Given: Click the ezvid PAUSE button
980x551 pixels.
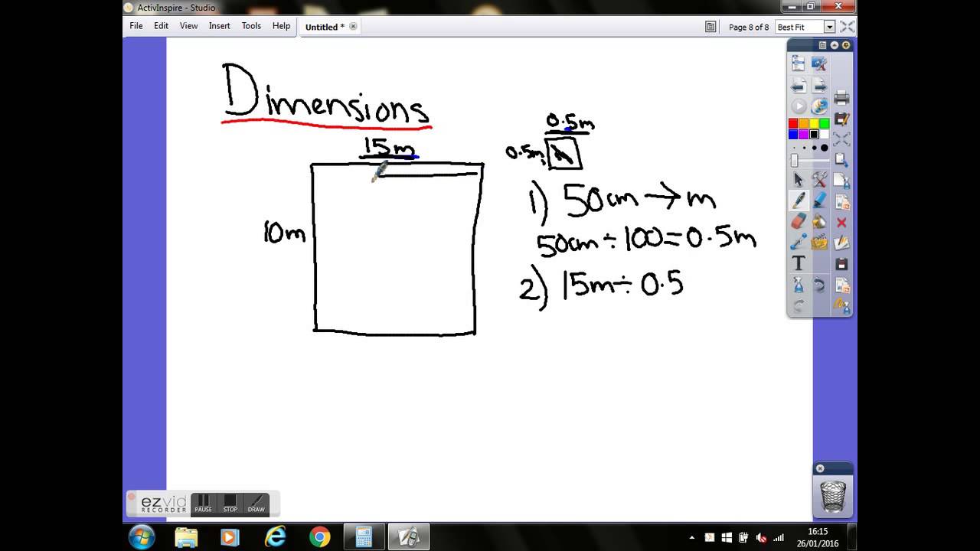Looking at the screenshot, I should click(x=203, y=504).
